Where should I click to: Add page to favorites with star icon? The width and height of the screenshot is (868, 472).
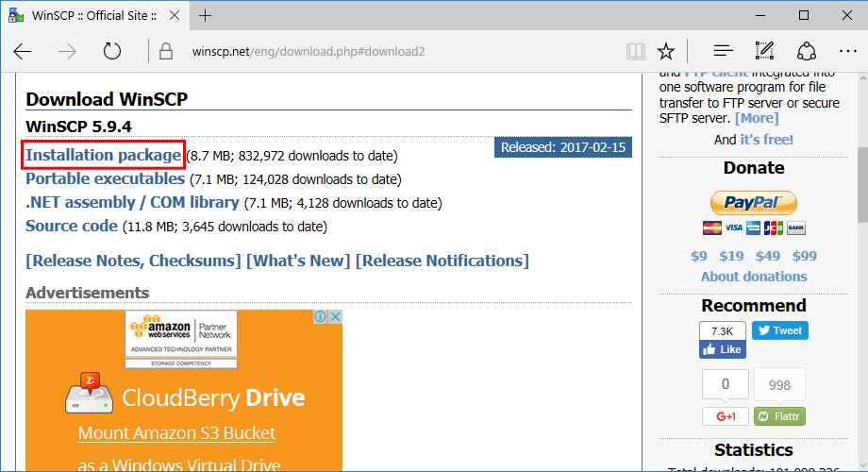click(666, 52)
